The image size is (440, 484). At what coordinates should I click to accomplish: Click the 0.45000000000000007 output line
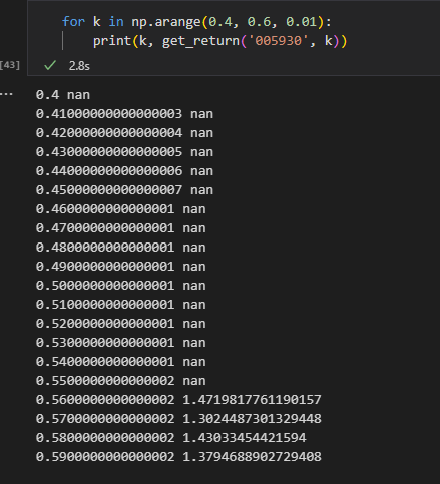point(124,190)
